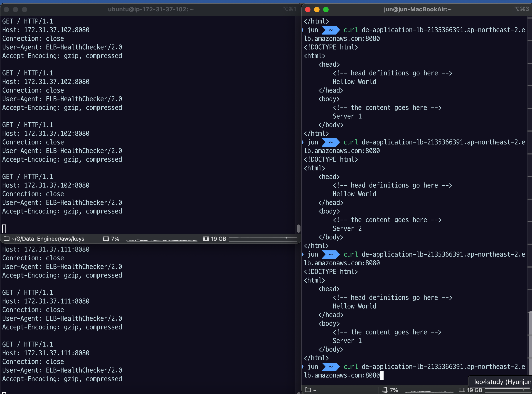This screenshot has width=532, height=394.
Task: Close the jun@jun-MacBookAir window
Action: 308,10
